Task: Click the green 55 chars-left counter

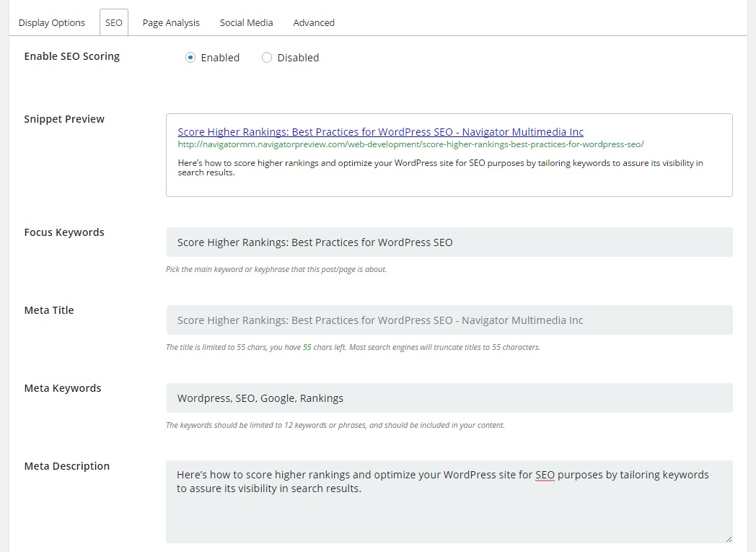Action: pyautogui.click(x=307, y=347)
